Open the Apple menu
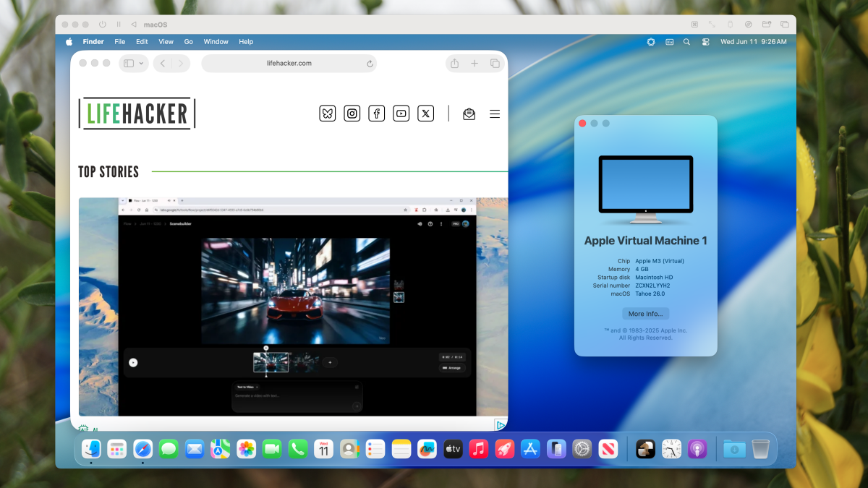 (x=69, y=42)
